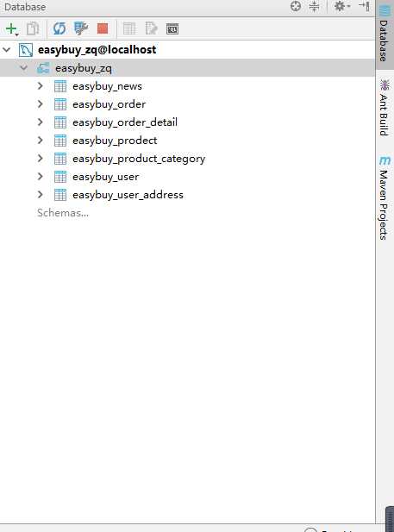Screen dimensions: 394x532
Task: Collapse the easybuy_zq@localhost node
Action: (7, 50)
